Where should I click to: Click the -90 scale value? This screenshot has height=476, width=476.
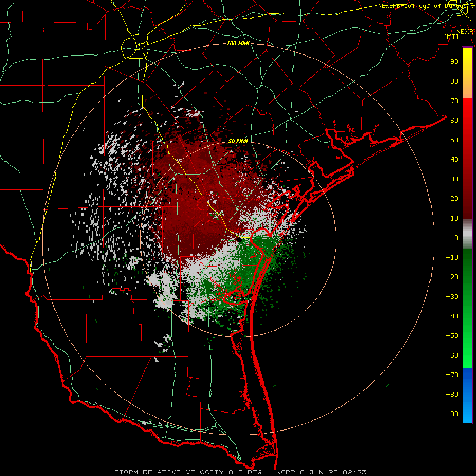pos(452,414)
